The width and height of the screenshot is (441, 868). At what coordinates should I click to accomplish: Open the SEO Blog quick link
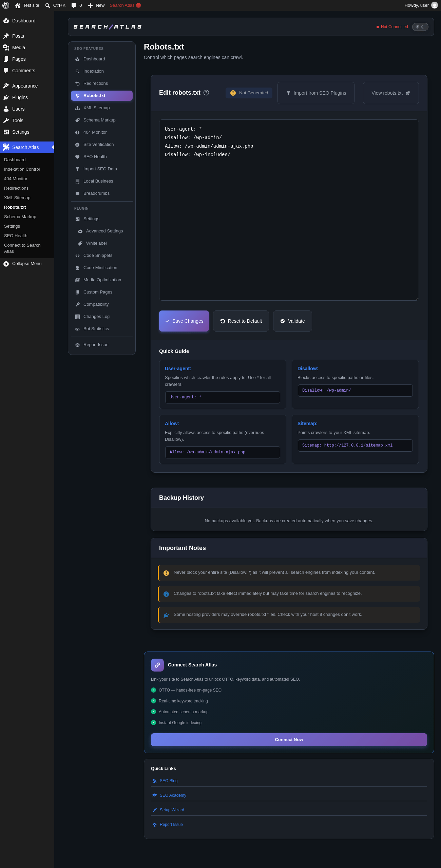(169, 781)
